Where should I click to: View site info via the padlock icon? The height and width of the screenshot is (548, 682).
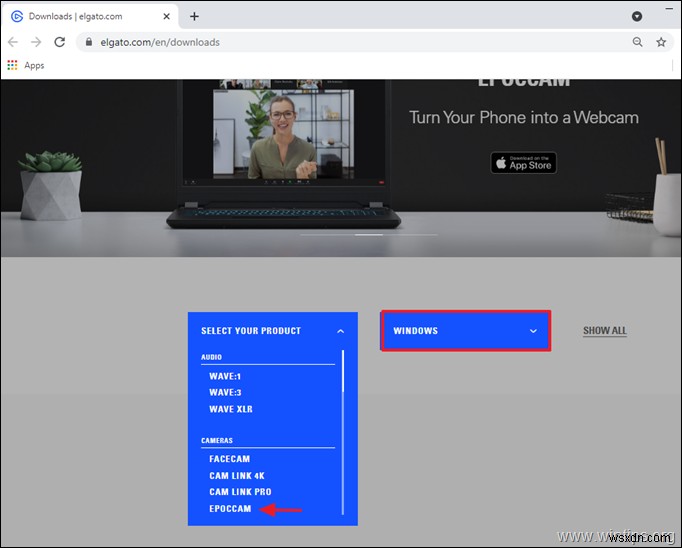click(x=89, y=42)
